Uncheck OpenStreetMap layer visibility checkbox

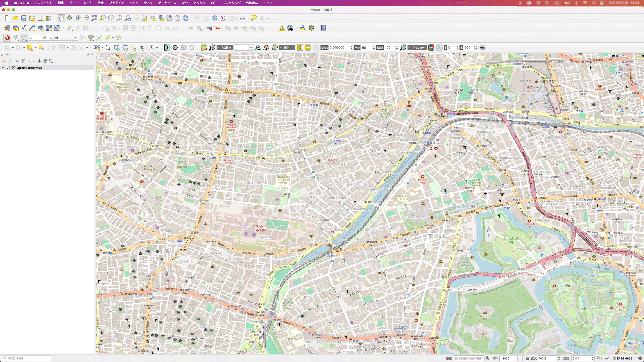point(8,68)
